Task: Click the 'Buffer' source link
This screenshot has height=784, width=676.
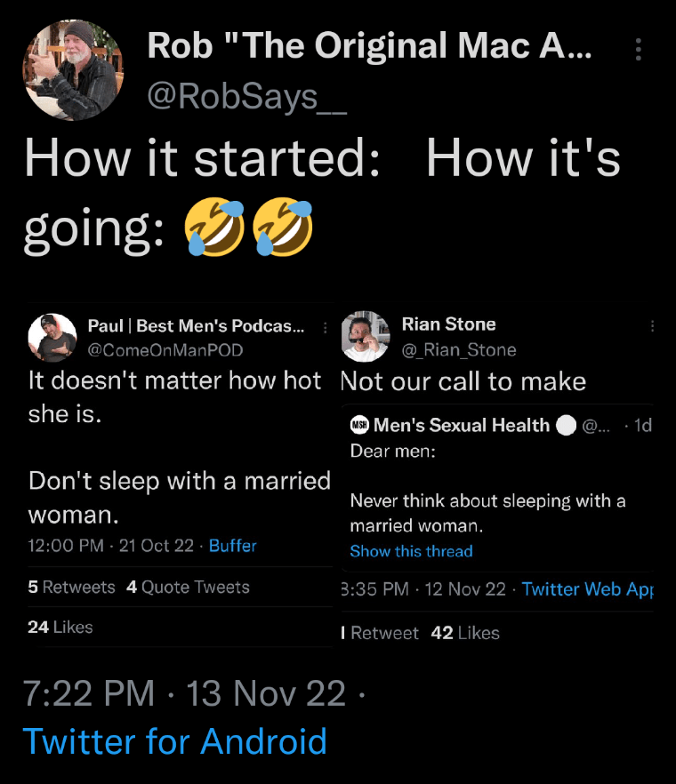Action: 233,546
